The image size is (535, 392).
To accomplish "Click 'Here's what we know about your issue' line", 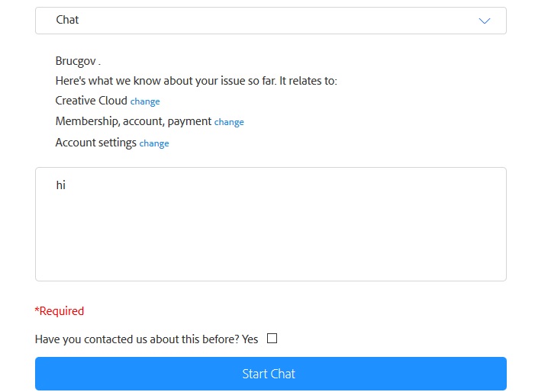I will [x=196, y=81].
